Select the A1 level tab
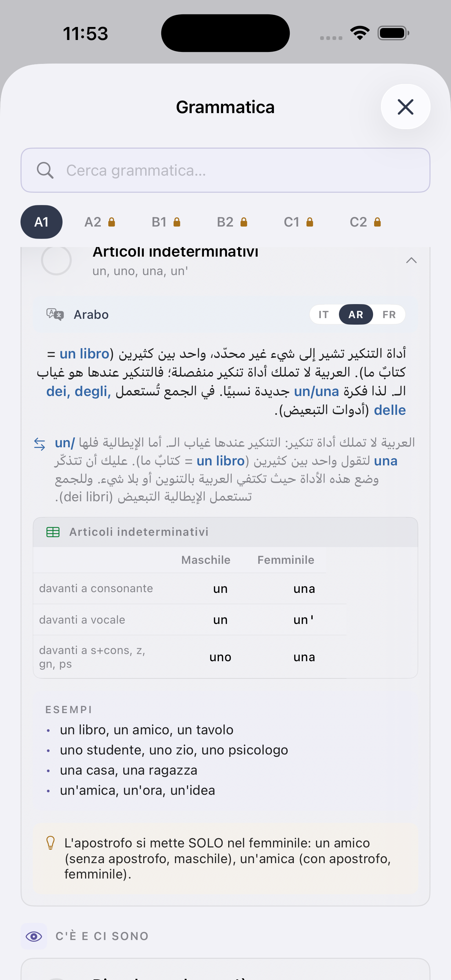Screen dimensions: 451x980 [41, 222]
